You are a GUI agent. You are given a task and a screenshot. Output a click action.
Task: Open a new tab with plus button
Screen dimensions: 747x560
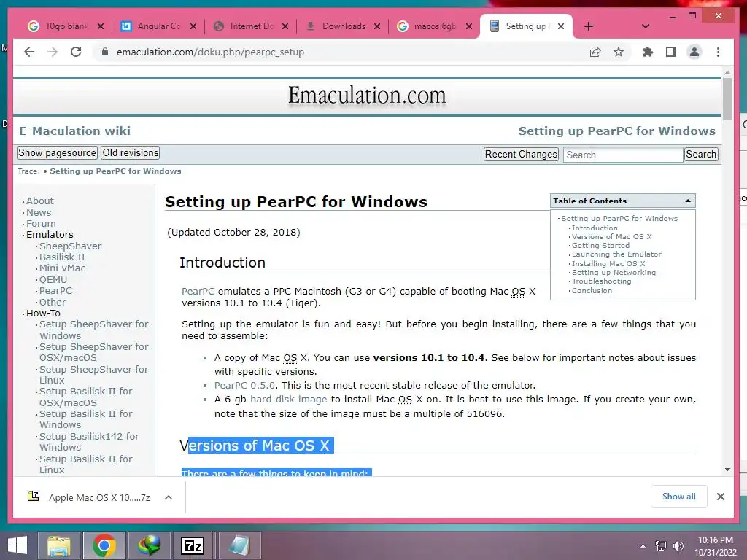[x=589, y=26]
